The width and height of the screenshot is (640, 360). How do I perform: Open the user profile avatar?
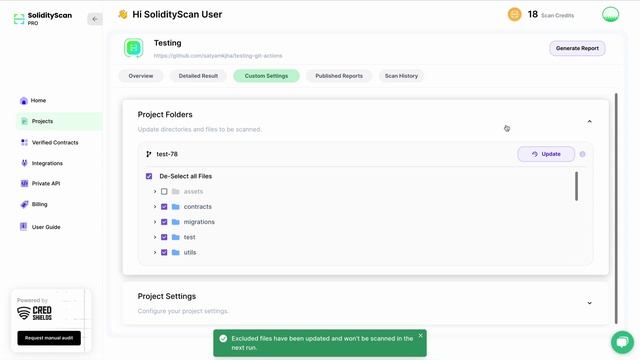click(x=610, y=14)
